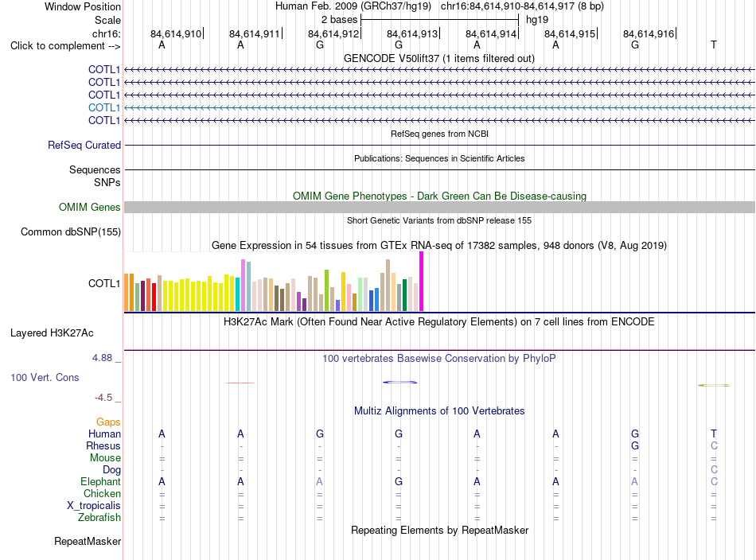Click the C in the Dog alignment row

pyautogui.click(x=714, y=470)
